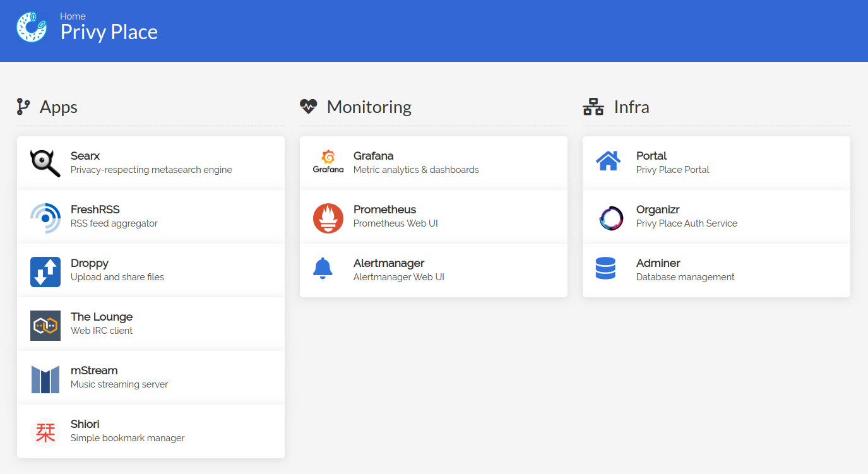Screen dimensions: 868x474
Task: Open the Organizr ring icon
Action: [611, 218]
